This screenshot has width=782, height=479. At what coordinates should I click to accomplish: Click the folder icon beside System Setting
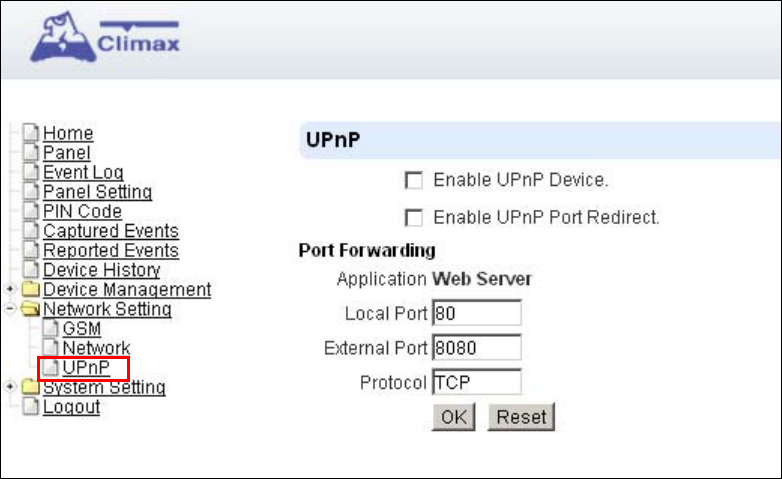30,387
